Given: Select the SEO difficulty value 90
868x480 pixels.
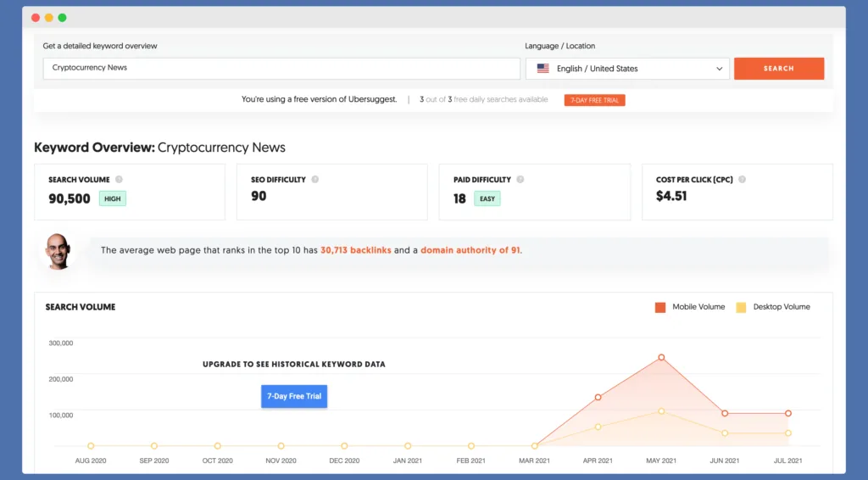Looking at the screenshot, I should click(259, 196).
